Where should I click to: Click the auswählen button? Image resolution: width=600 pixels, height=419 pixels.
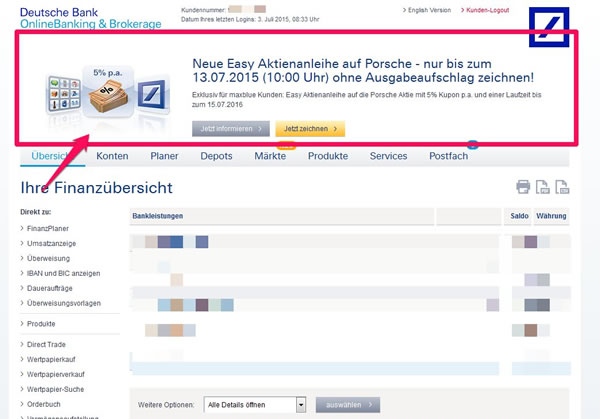pyautogui.click(x=348, y=404)
